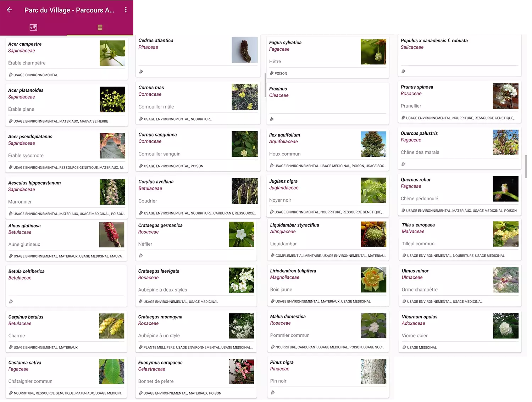Go back using the header arrow
The height and width of the screenshot is (402, 532).
tap(10, 10)
